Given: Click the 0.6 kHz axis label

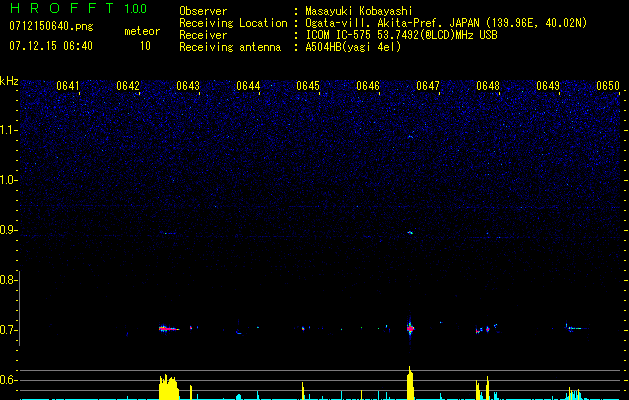Looking at the screenshot, I should click(x=8, y=380).
